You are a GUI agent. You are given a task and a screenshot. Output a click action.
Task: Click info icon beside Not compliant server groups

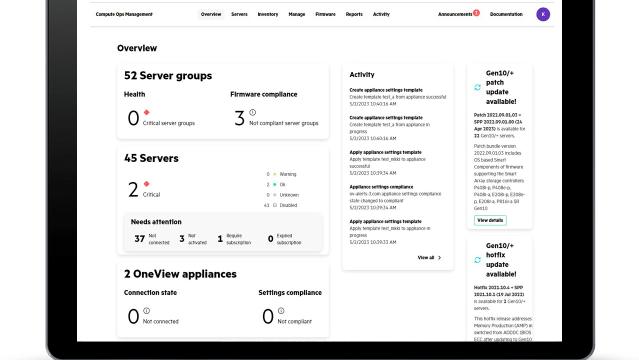pos(253,112)
